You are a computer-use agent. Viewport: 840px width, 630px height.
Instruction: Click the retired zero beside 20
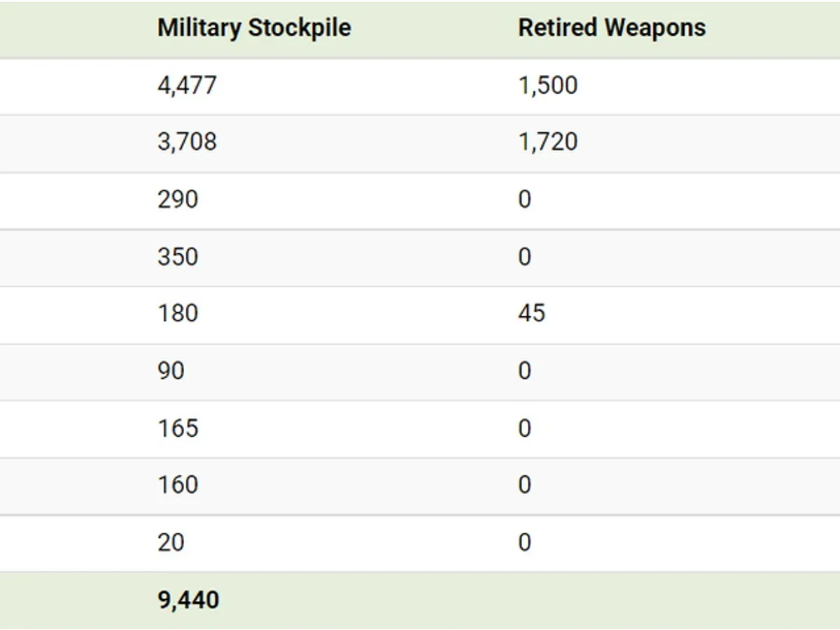tap(524, 542)
